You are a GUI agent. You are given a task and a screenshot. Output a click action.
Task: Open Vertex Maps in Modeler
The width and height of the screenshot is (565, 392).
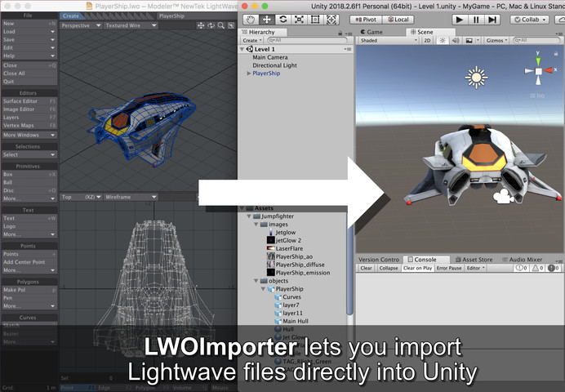29,126
